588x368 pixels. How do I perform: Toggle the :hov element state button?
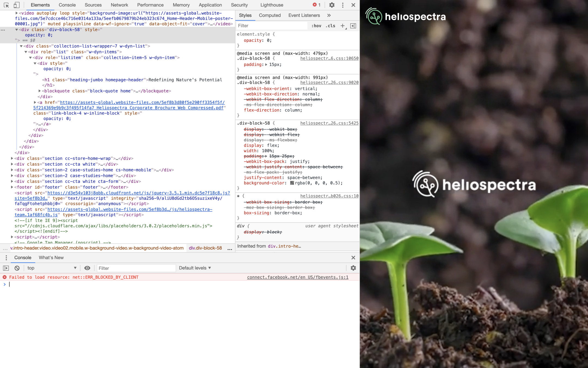[316, 26]
